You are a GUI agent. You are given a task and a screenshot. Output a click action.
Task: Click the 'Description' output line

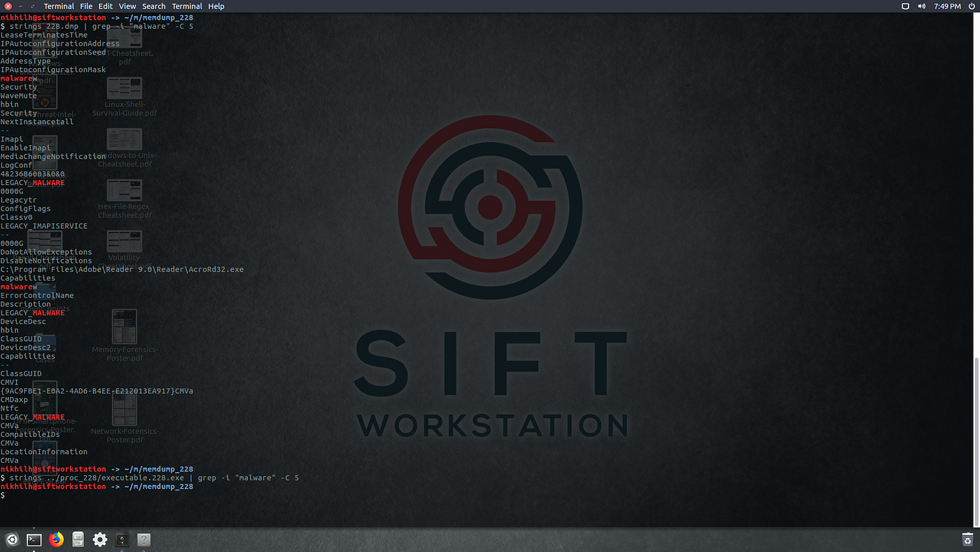coord(25,304)
